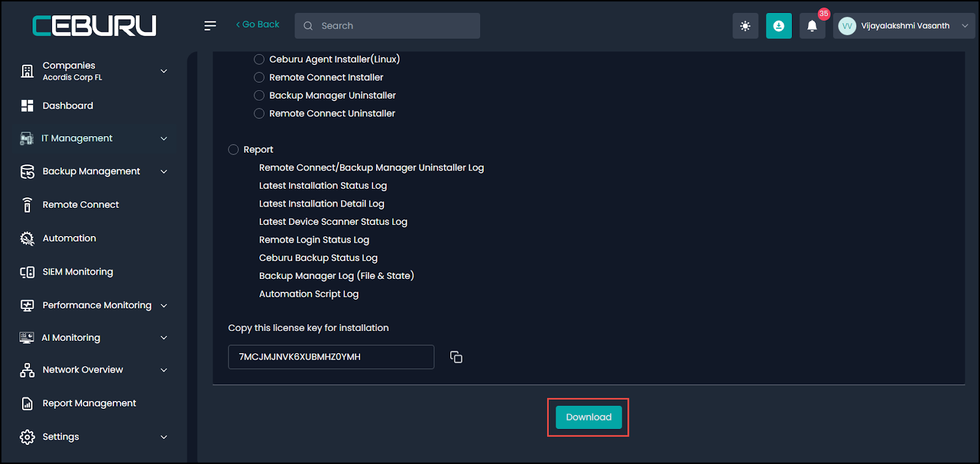980x464 pixels.
Task: Click Latest Installation Detail Log
Action: tap(322, 204)
